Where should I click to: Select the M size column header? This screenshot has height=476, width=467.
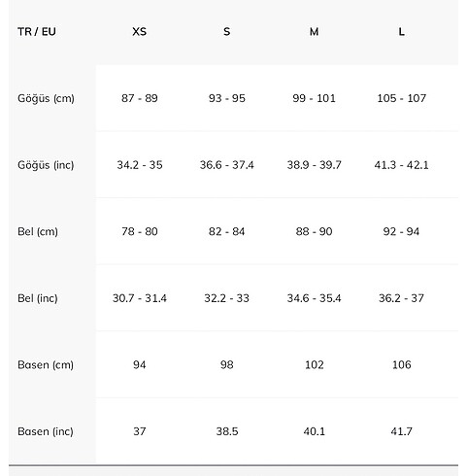314,32
